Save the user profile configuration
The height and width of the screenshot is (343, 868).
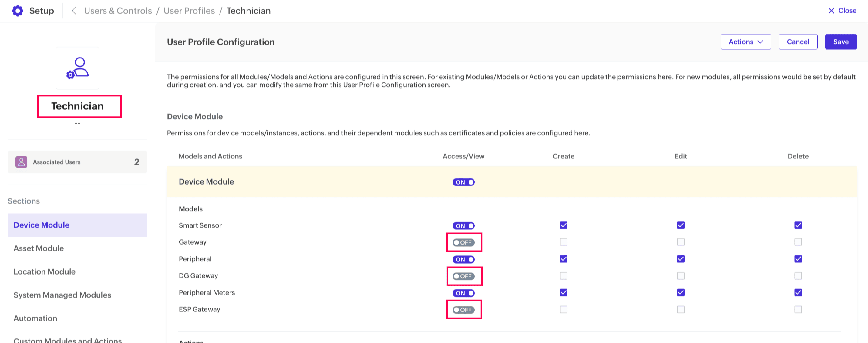tap(840, 42)
